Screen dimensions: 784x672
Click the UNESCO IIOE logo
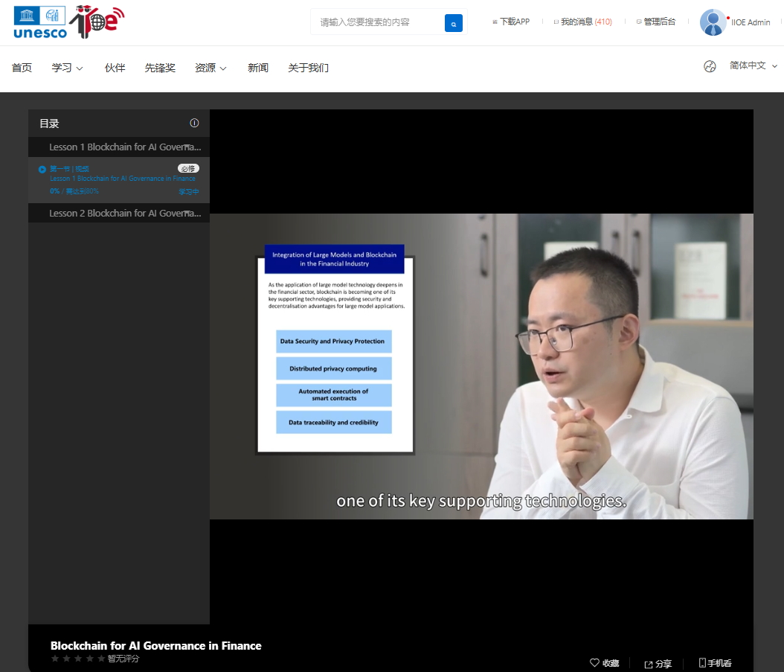68,22
